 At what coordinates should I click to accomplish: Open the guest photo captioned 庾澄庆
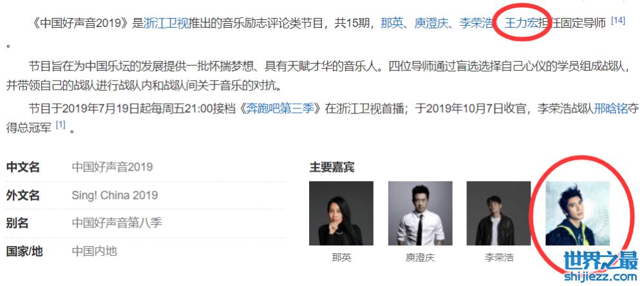pyautogui.click(x=420, y=213)
